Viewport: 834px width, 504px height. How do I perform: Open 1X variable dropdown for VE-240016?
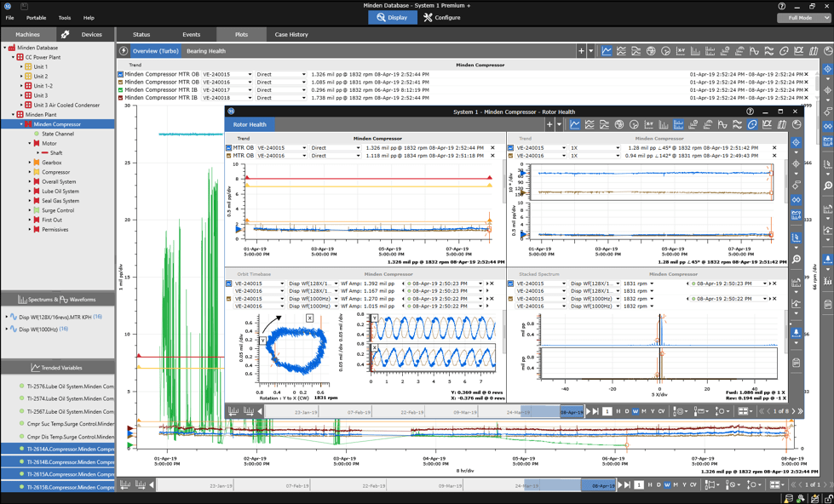click(x=617, y=156)
